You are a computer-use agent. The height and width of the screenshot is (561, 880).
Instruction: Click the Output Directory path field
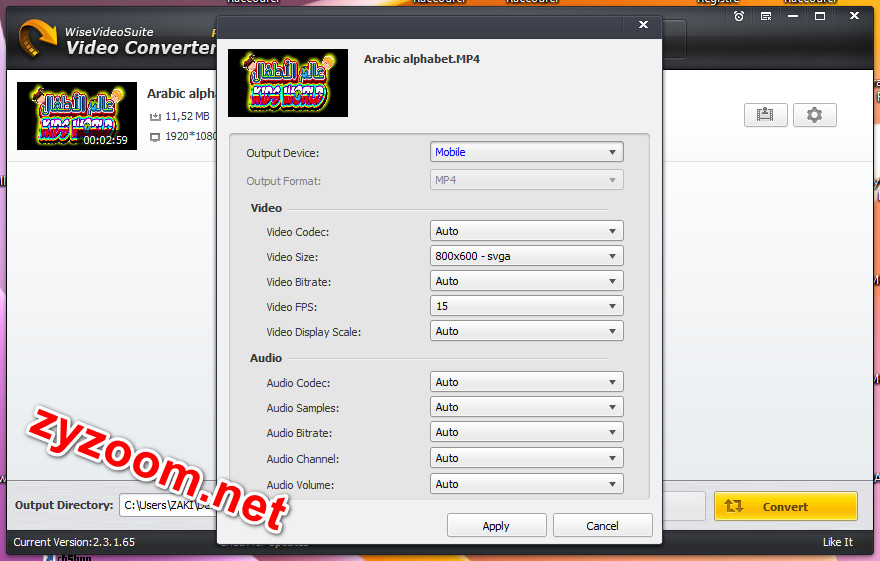pos(168,505)
